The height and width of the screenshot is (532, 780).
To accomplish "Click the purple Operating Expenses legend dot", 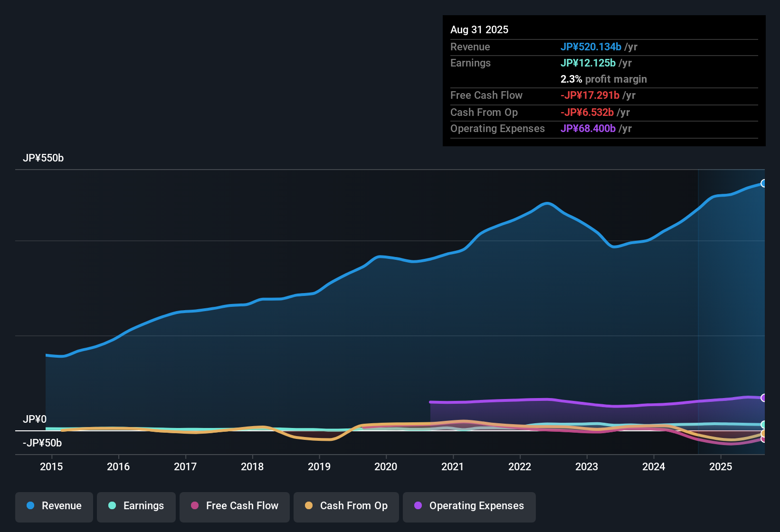I will click(418, 506).
